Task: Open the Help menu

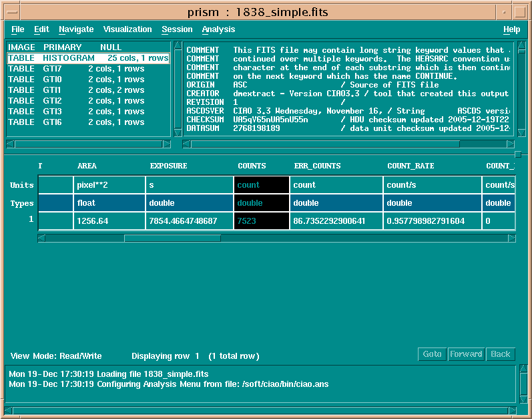Action: coord(512,29)
